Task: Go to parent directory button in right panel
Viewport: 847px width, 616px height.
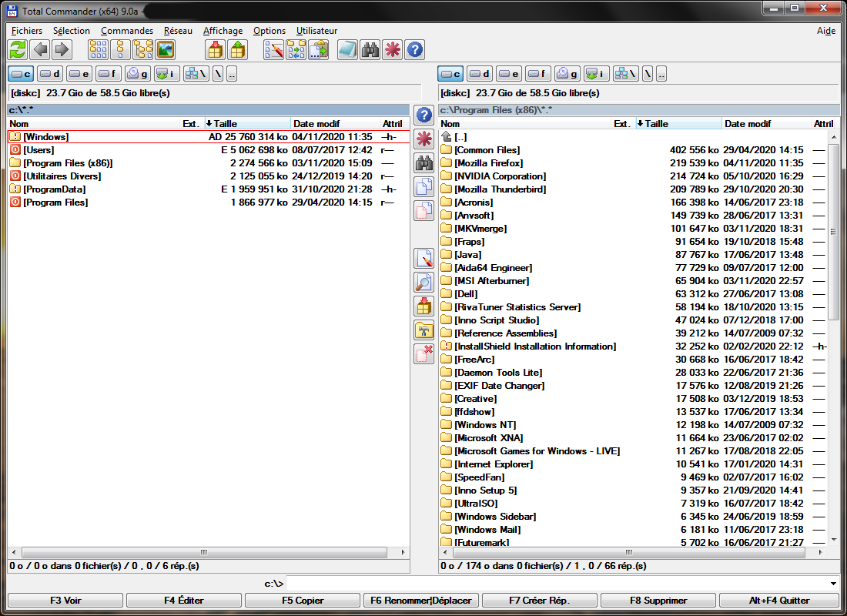Action: (x=661, y=73)
